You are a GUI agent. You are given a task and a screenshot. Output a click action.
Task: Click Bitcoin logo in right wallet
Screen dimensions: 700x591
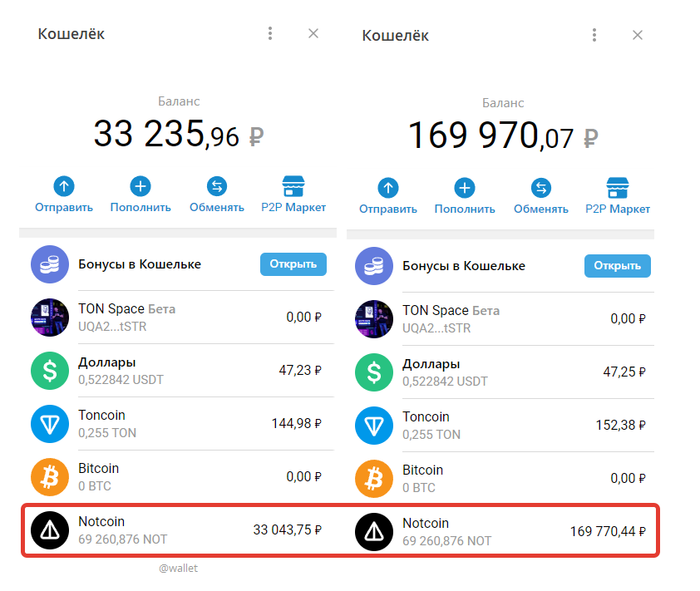point(373,479)
